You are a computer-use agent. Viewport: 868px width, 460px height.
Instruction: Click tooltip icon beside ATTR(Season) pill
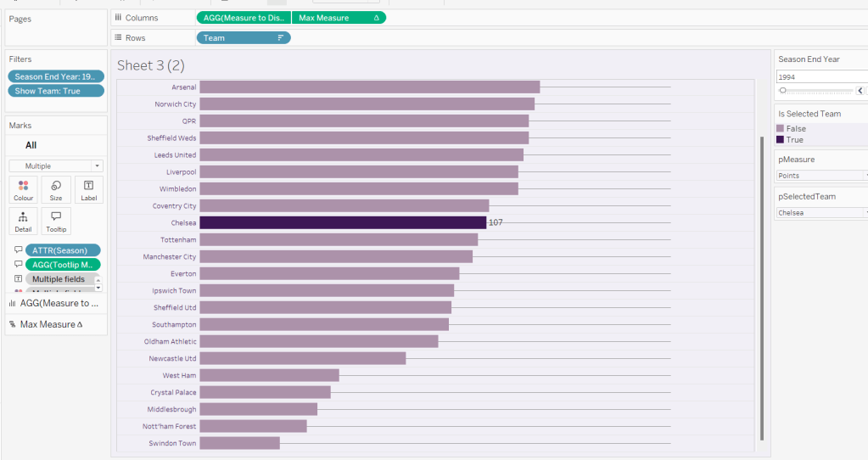tap(18, 250)
